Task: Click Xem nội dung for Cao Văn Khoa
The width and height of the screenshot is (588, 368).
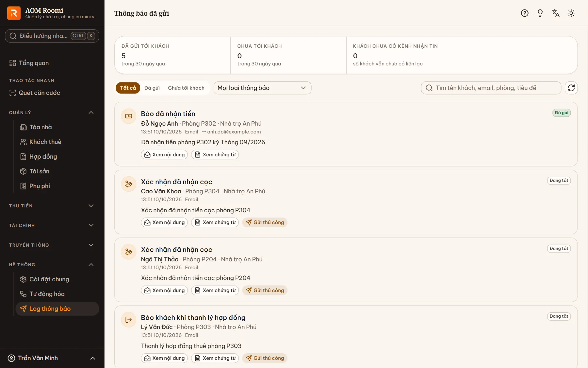Action: pos(164,222)
